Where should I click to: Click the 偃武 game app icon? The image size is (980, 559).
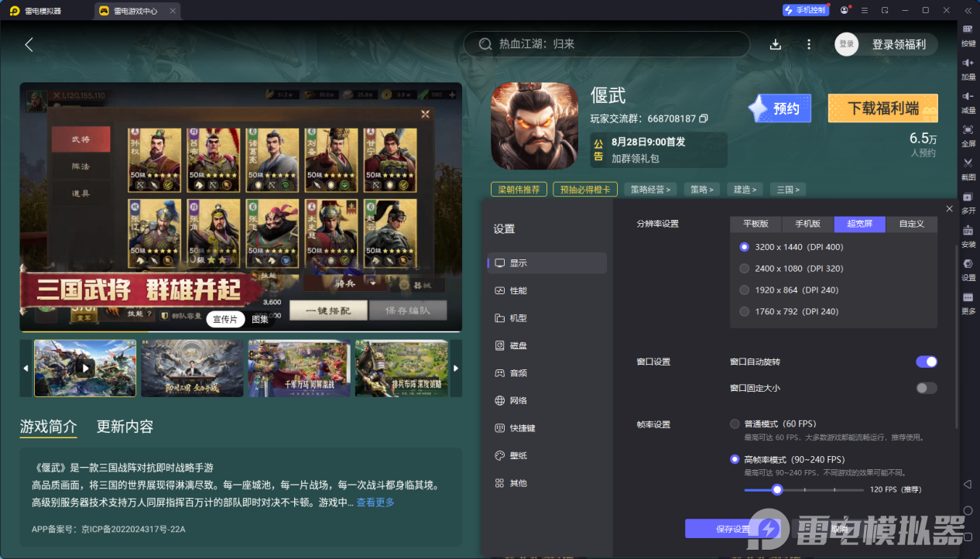pos(535,125)
